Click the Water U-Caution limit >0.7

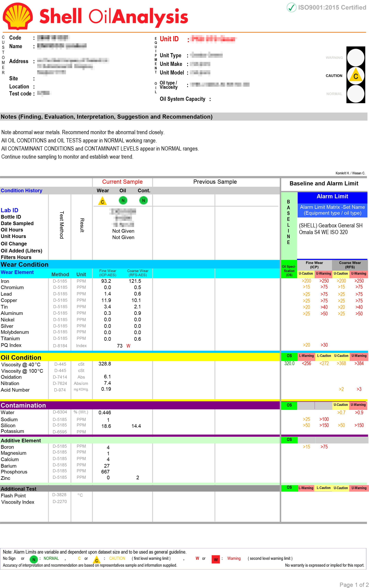[x=342, y=412]
